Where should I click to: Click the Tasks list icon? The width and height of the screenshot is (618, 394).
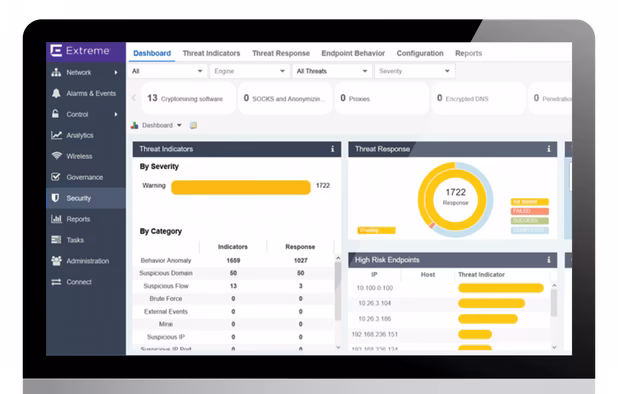click(56, 240)
